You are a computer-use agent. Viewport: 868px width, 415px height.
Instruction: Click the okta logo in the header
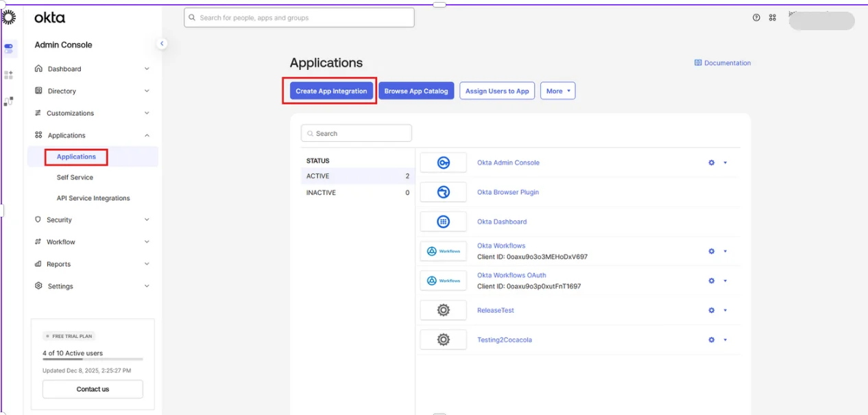51,17
